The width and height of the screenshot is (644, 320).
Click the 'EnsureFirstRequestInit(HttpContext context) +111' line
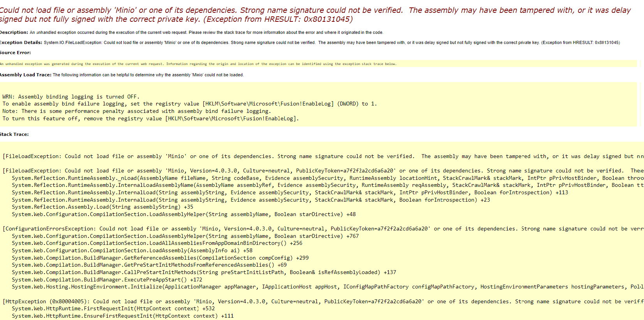[x=123, y=316]
